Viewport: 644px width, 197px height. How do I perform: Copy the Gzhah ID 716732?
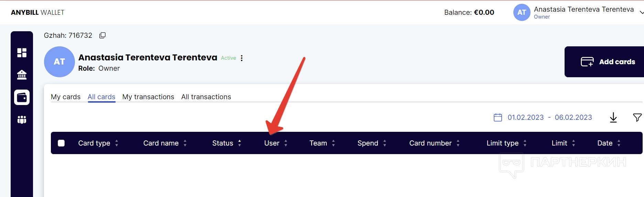[102, 35]
